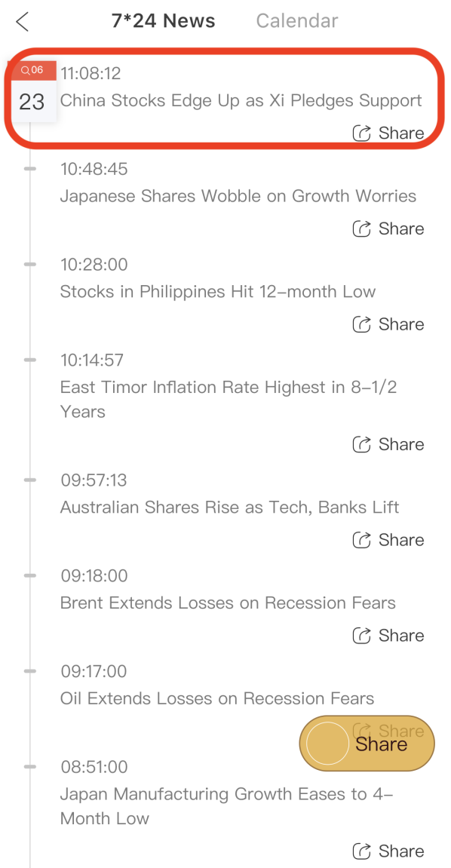
Task: Open the date search badge showing 06 23
Action: (x=32, y=92)
